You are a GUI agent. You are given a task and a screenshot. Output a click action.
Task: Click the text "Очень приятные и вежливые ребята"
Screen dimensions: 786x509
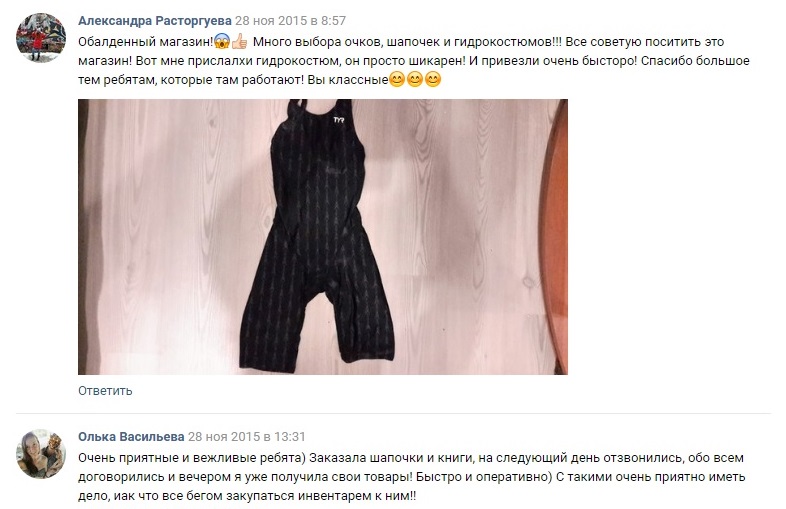[190, 458]
